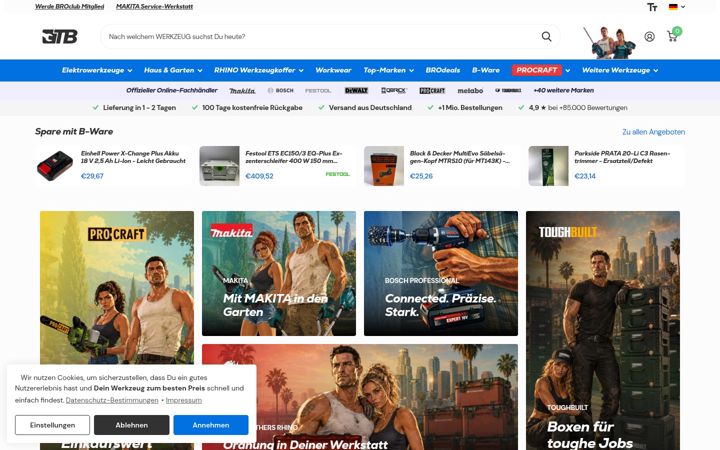Open the Workwear menu item
Screen dimensions: 720x450
click(333, 70)
